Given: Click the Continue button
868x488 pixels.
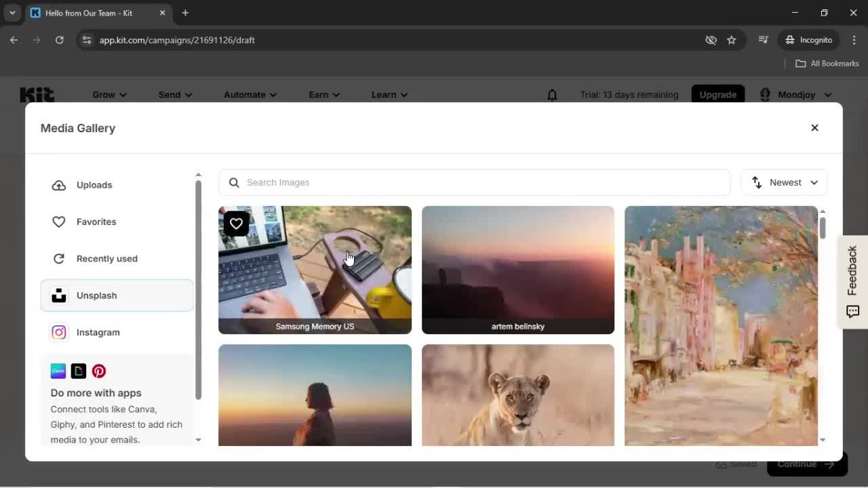Looking at the screenshot, I should [x=806, y=464].
